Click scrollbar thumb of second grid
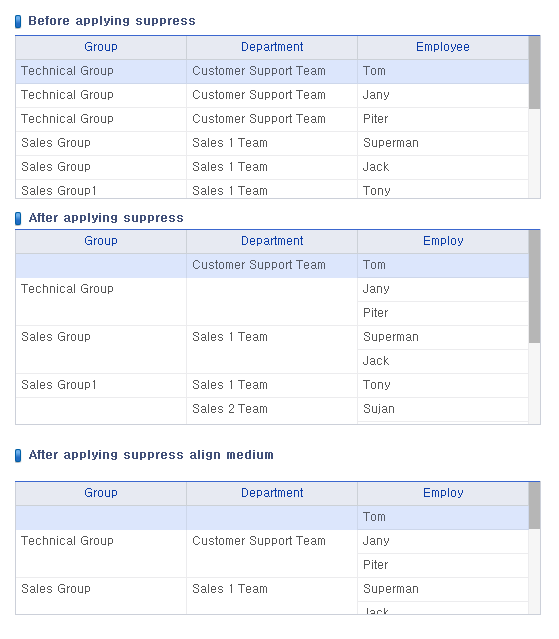559x639 pixels. tap(534, 286)
